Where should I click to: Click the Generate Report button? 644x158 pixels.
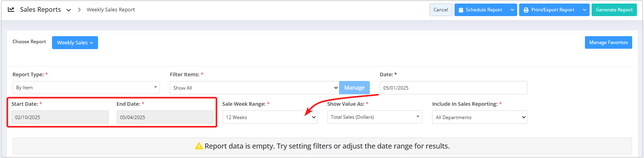614,10
